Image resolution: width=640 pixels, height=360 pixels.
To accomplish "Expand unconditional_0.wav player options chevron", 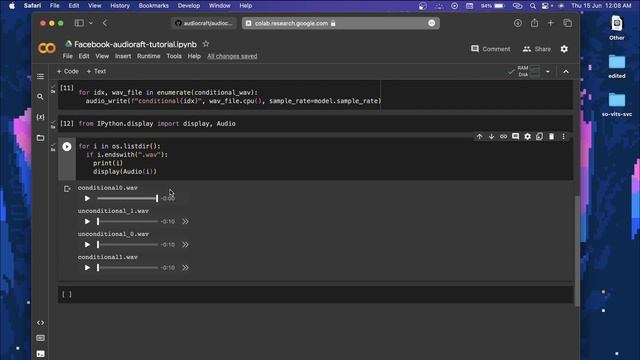I will [185, 245].
